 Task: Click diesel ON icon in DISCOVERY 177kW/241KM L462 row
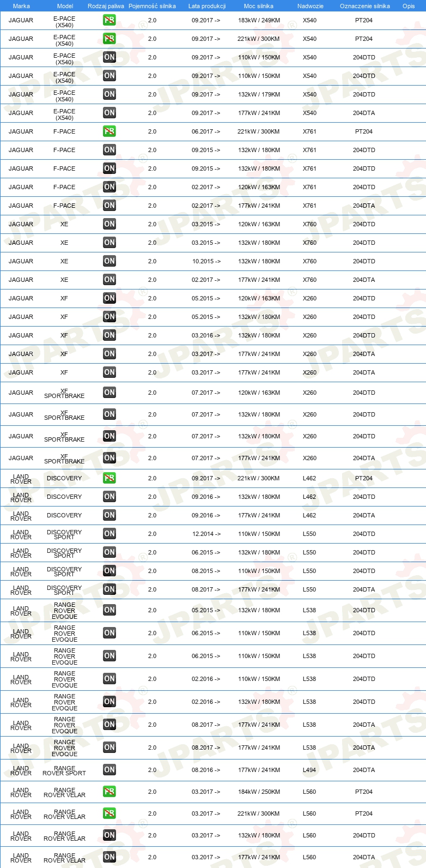pyautogui.click(x=109, y=515)
